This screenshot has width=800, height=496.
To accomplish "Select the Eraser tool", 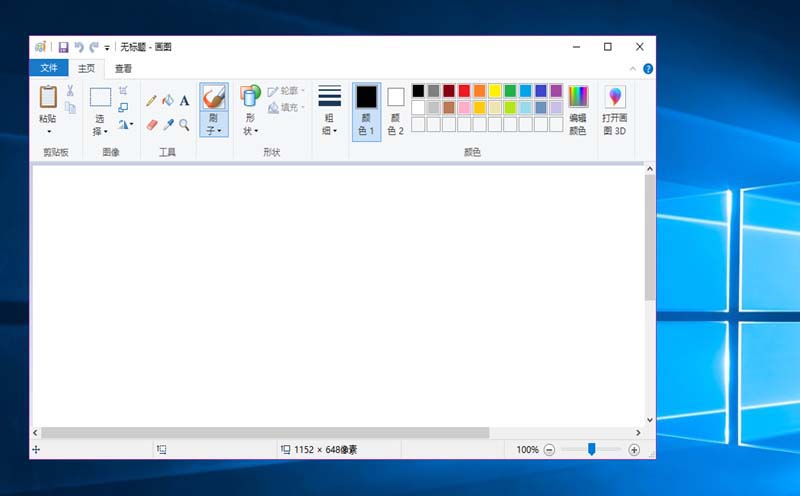I will 152,125.
